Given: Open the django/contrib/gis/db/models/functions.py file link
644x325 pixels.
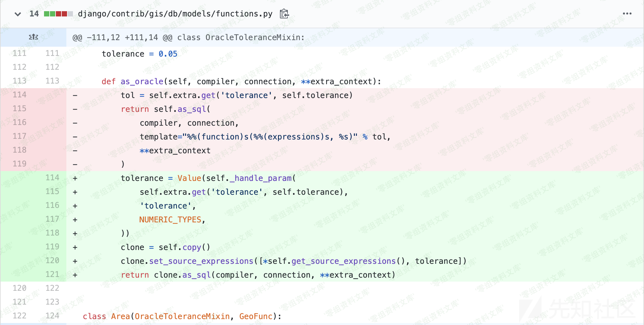Looking at the screenshot, I should [x=175, y=14].
